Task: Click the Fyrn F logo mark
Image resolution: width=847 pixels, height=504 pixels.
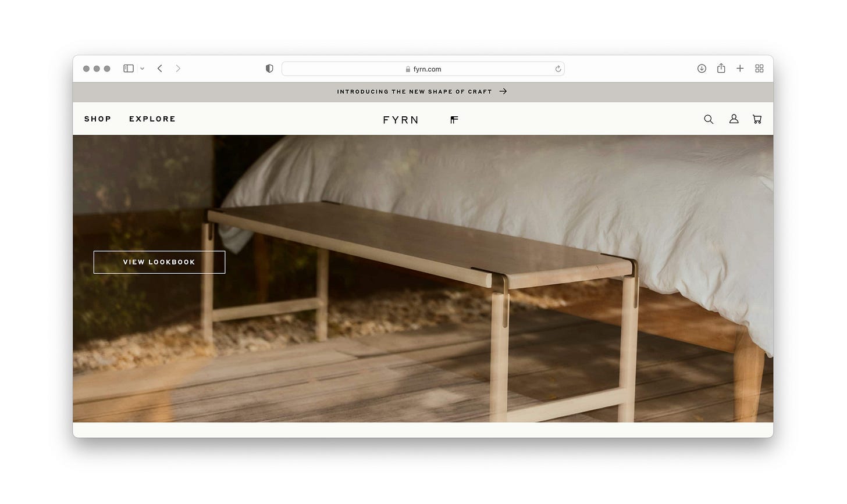Action: coord(454,120)
